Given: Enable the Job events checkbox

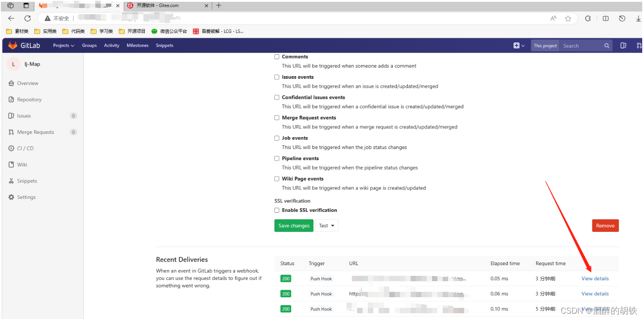Looking at the screenshot, I should (x=277, y=138).
